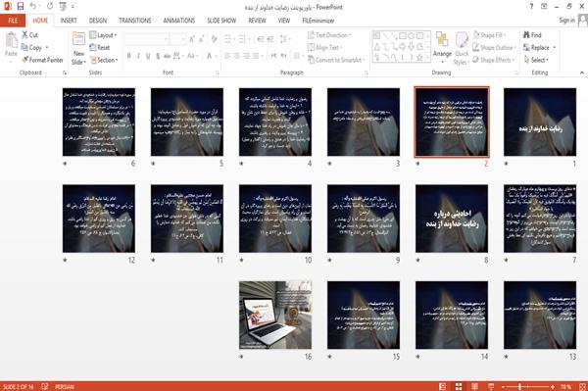The image size is (588, 391).
Task: Click the Undo arrow icon
Action: pyautogui.click(x=33, y=6)
